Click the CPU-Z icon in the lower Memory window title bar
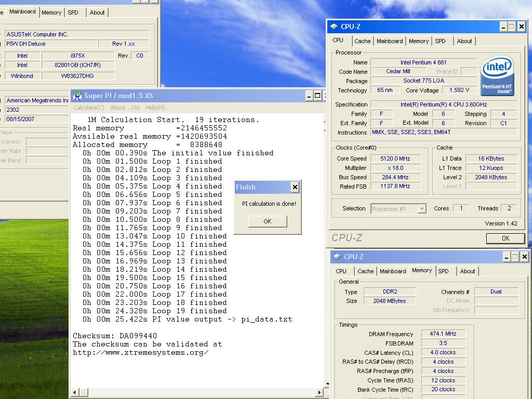This screenshot has width=532, height=399. (337, 257)
